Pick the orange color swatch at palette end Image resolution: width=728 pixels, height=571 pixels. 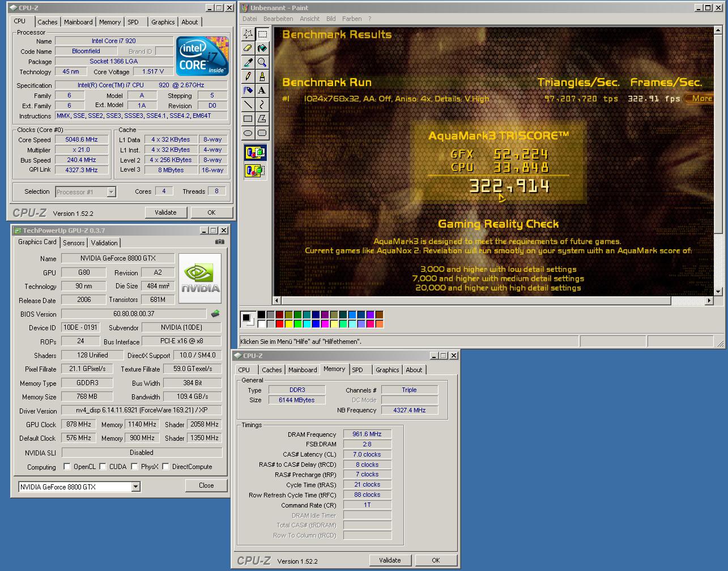[380, 324]
